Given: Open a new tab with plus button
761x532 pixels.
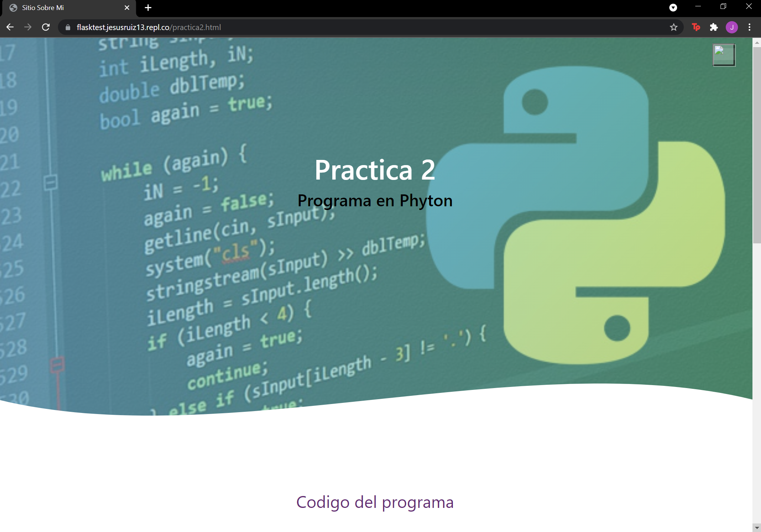Looking at the screenshot, I should pos(148,8).
